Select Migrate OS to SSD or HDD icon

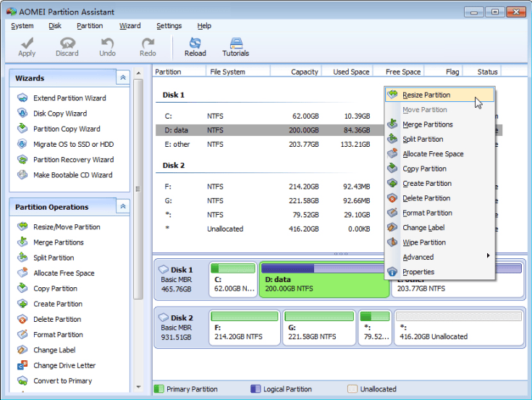click(22, 144)
